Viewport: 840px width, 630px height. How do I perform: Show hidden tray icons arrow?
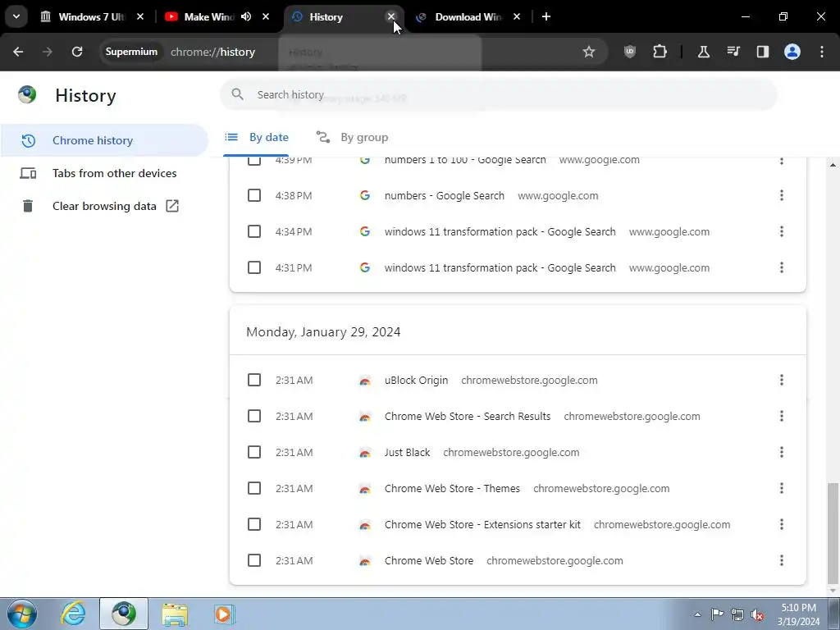(x=697, y=614)
